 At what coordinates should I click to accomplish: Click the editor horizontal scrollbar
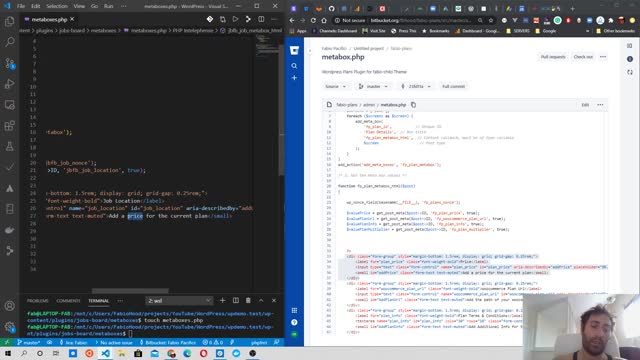coord(130,291)
